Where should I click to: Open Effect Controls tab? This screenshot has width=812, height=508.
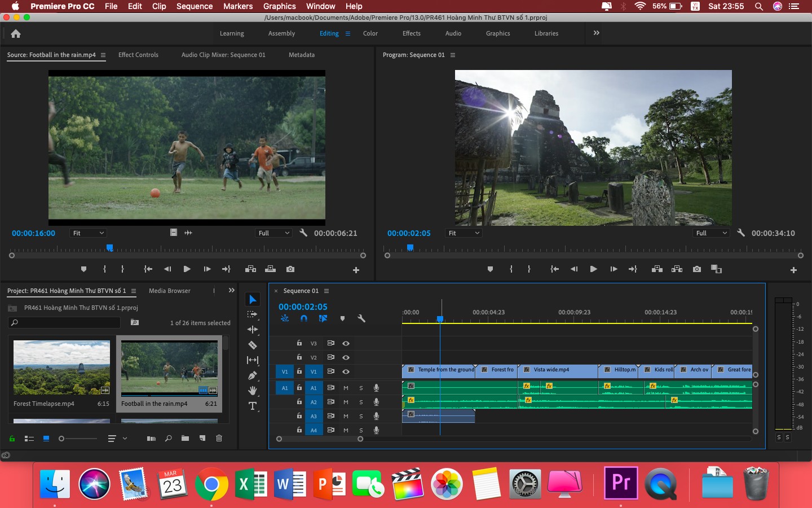[x=138, y=55]
